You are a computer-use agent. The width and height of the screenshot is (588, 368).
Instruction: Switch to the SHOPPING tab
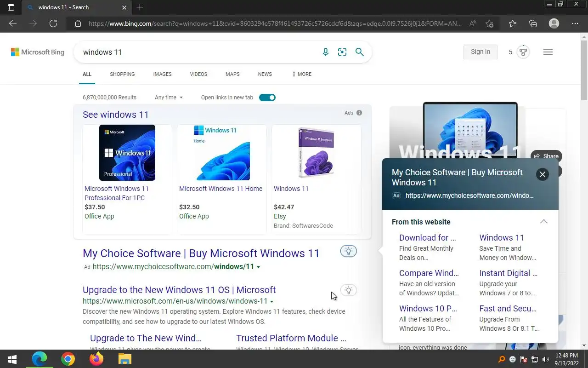click(x=122, y=74)
